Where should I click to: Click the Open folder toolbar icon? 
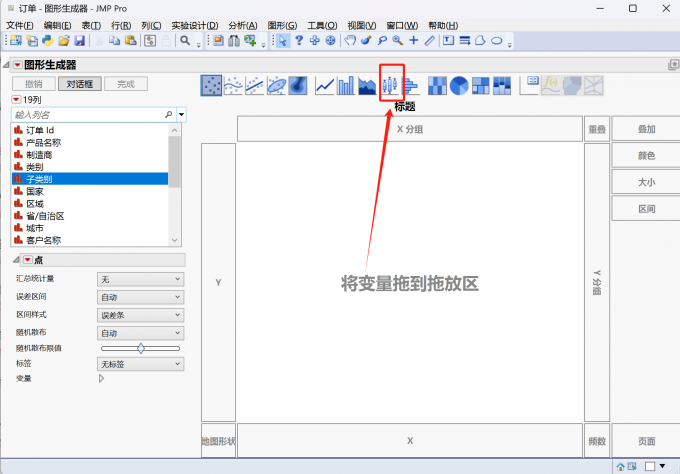coord(64,41)
